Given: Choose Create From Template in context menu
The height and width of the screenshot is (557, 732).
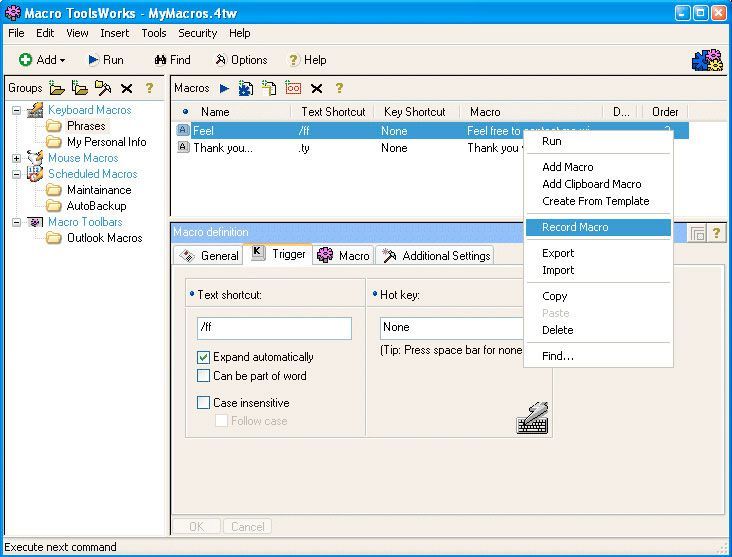Looking at the screenshot, I should (598, 201).
